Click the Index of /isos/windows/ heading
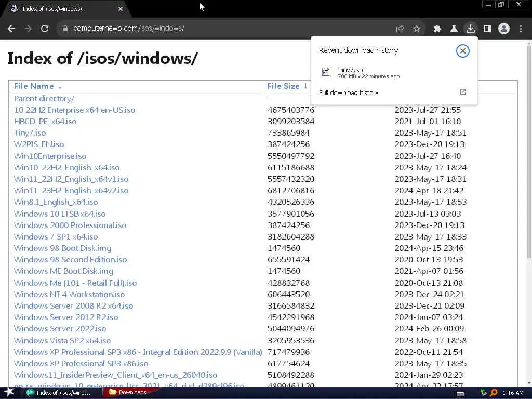This screenshot has width=532, height=399. pyautogui.click(x=103, y=58)
